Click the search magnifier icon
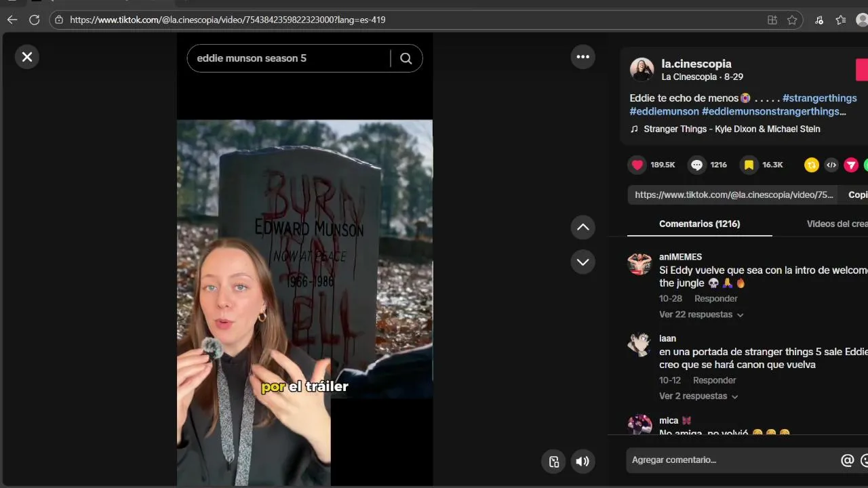This screenshot has width=868, height=488. click(406, 58)
